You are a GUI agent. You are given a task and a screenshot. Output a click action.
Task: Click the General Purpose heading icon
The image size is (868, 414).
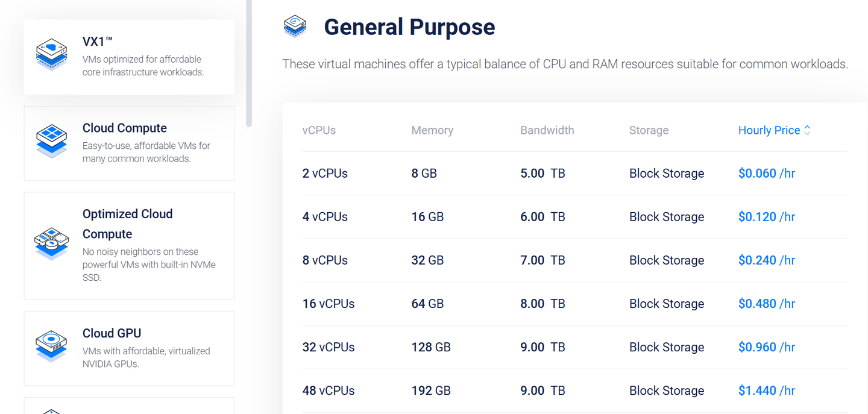click(295, 27)
